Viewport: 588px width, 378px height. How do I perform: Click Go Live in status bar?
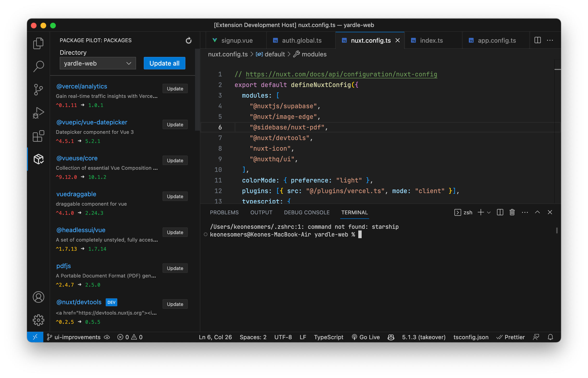point(366,337)
